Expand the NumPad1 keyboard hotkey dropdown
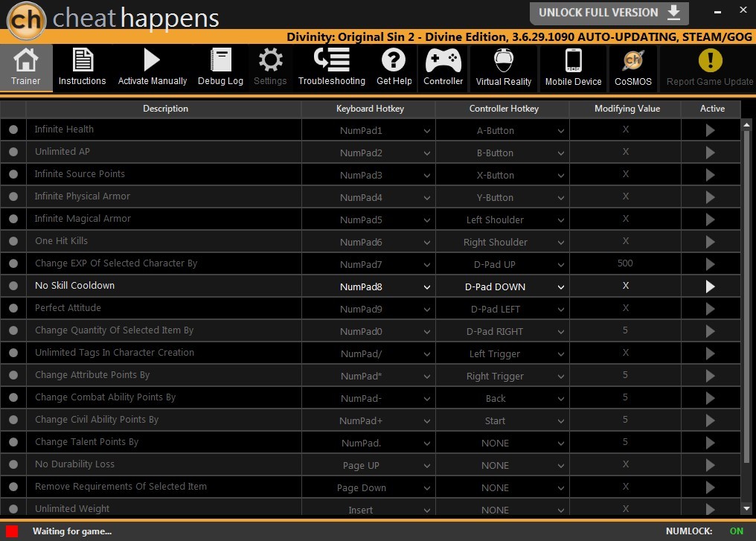Viewport: 756px width, 541px height. 369,130
